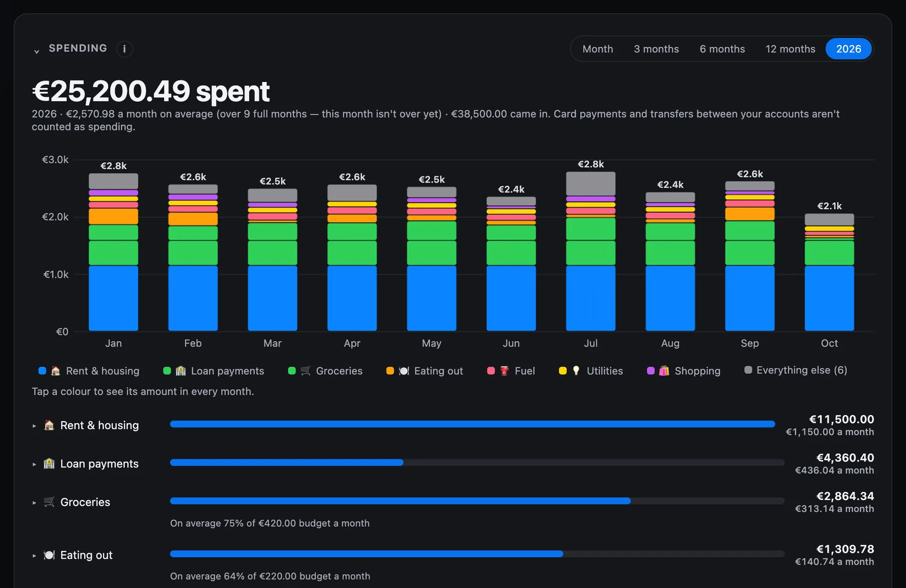906x588 pixels.
Task: Expand the Rent & housing category row
Action: pos(34,426)
